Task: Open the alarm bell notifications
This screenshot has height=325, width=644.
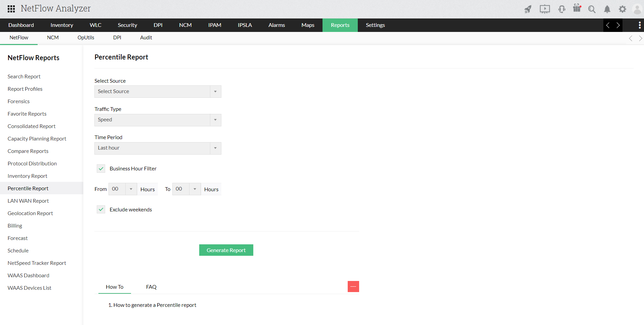Action: (607, 9)
